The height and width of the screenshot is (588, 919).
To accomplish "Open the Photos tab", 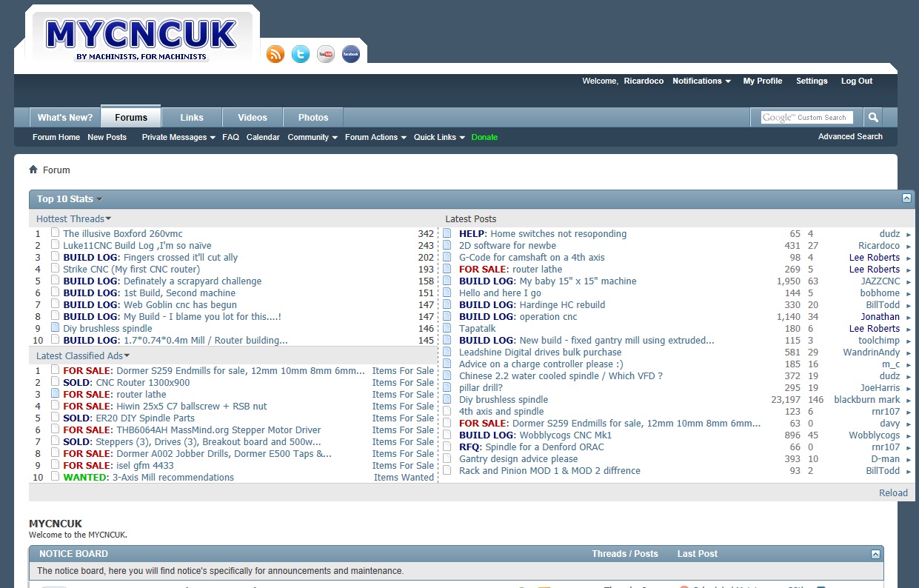I will (x=313, y=117).
